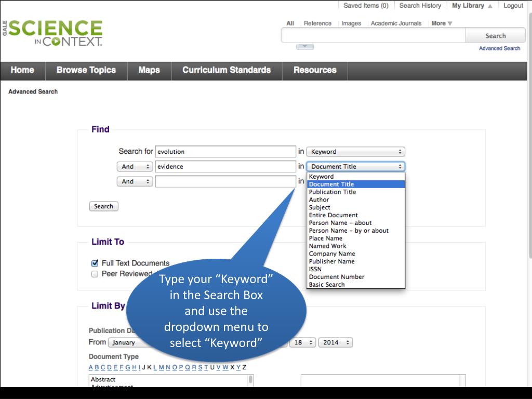This screenshot has height=399, width=532.
Task: Jump to document types starting with M
Action: tap(161, 367)
